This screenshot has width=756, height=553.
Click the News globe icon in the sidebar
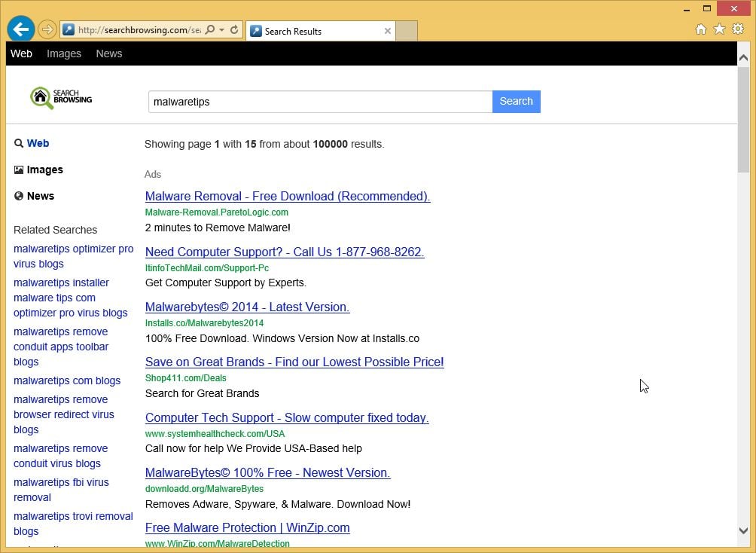coord(17,195)
